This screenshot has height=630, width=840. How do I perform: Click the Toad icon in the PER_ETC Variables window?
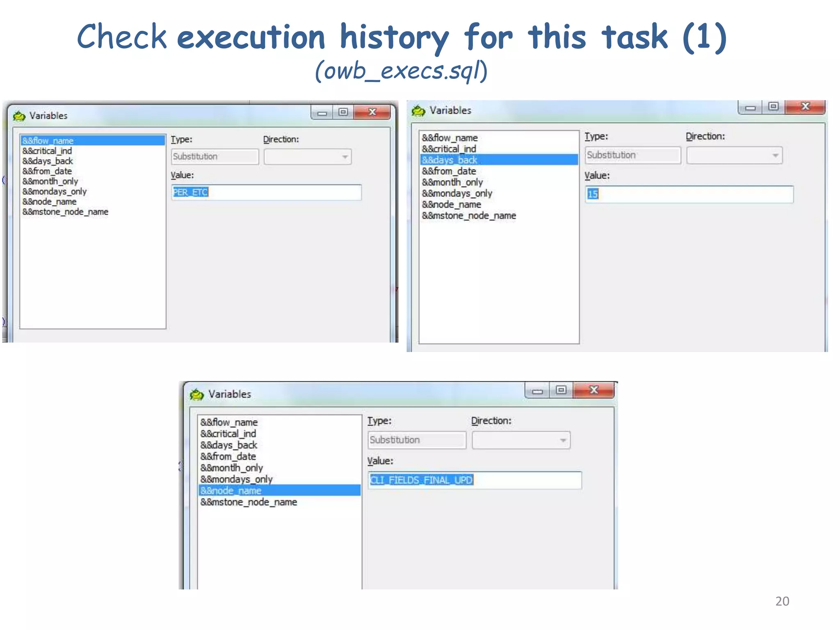pyautogui.click(x=19, y=116)
